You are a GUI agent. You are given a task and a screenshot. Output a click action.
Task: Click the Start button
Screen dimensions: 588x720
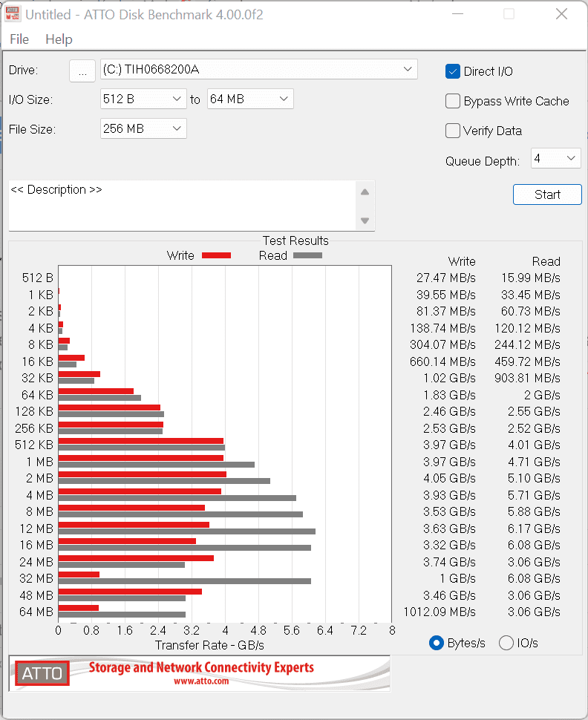(x=547, y=194)
